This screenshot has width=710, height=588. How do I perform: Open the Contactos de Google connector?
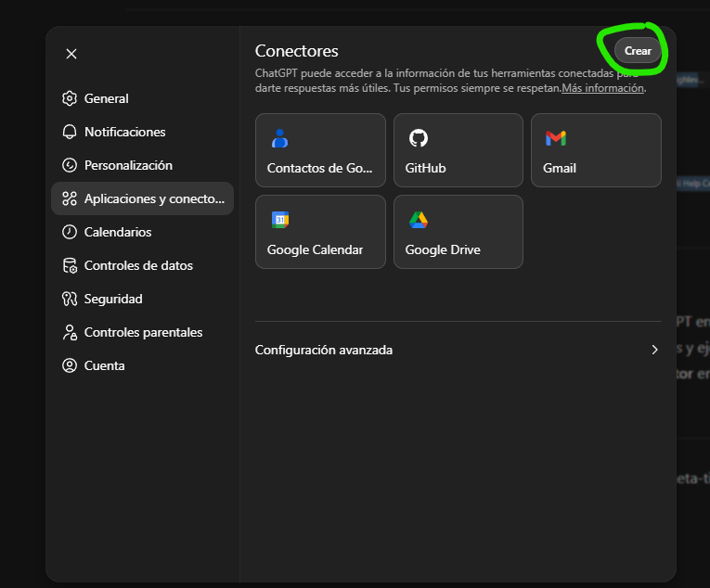(x=320, y=150)
